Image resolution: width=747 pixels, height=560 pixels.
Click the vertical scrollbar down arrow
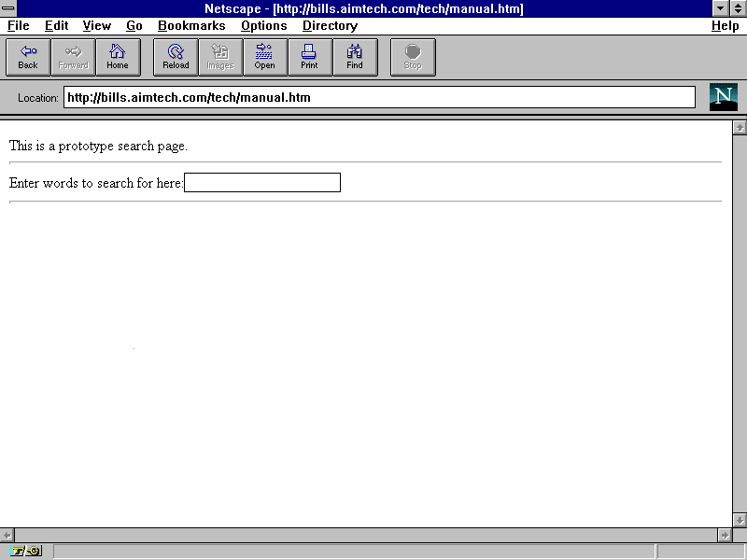coord(740,520)
